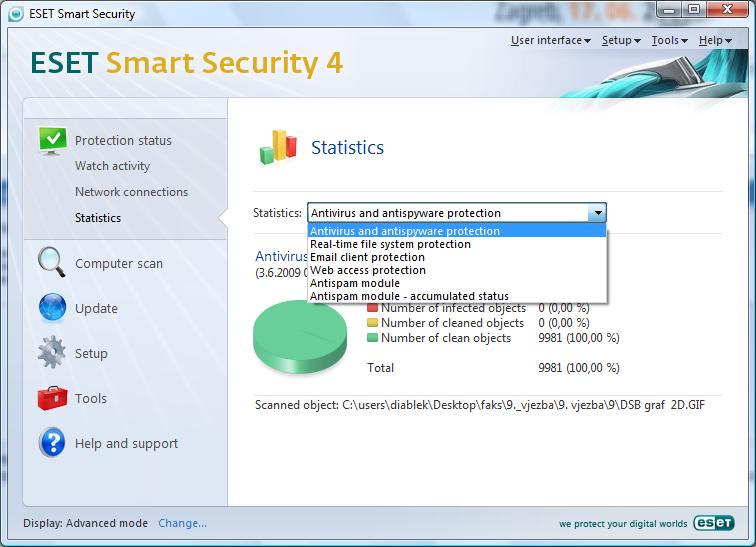
Task: Click the green clean objects color swatch
Action: [372, 338]
